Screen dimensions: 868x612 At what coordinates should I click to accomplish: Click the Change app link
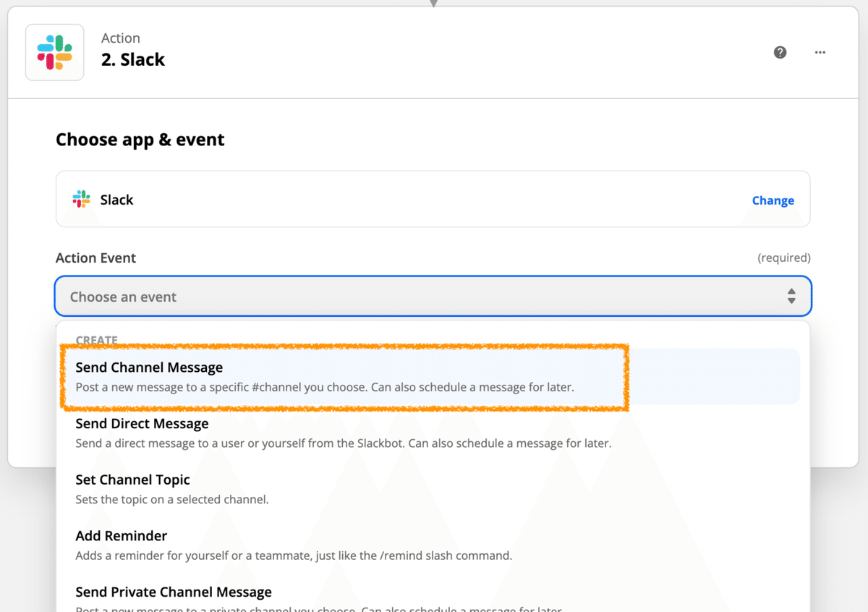773,200
